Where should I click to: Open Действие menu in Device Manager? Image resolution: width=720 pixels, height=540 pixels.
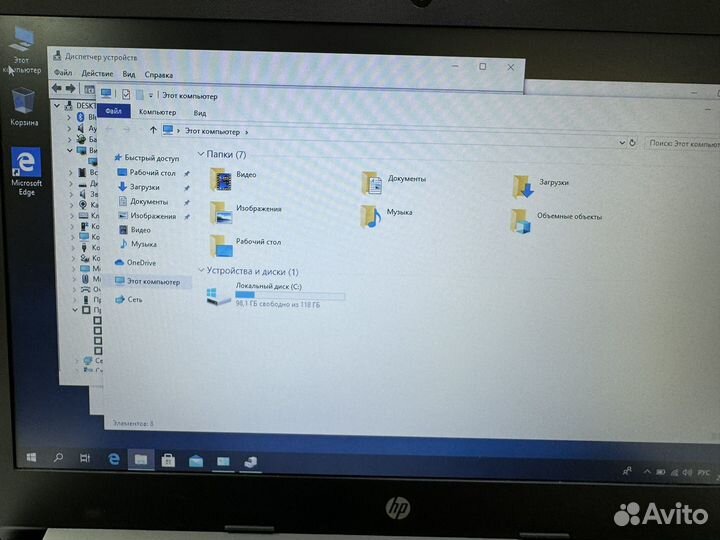[x=97, y=73]
